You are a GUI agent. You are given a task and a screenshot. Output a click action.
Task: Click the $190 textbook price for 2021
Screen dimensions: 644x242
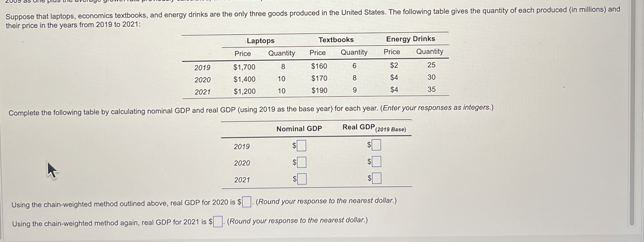[319, 91]
